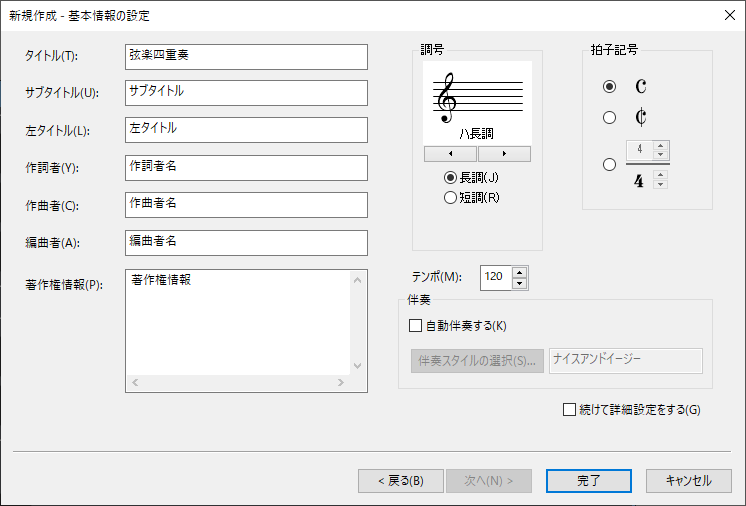Select the common time C symbol radio
Viewport: 746px width, 506px height.
tap(609, 87)
